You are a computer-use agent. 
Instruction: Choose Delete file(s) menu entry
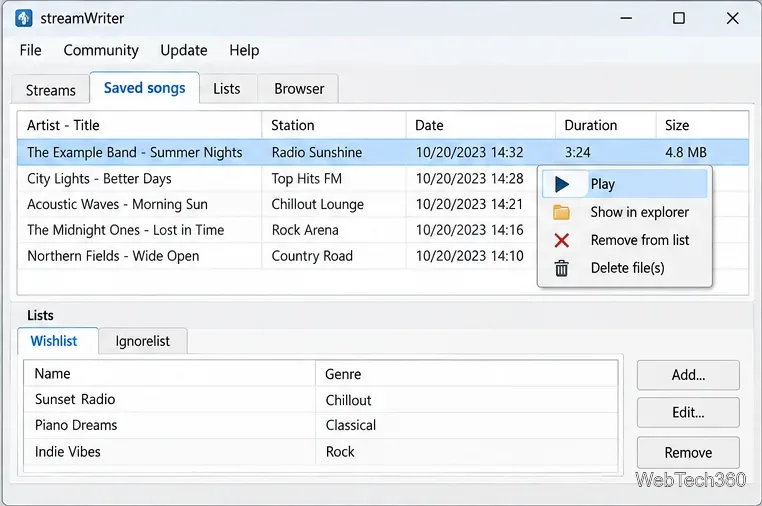624,268
